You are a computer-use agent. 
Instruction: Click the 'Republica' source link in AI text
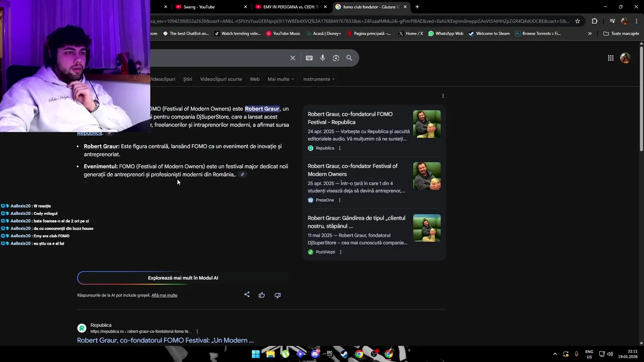pyautogui.click(x=90, y=133)
